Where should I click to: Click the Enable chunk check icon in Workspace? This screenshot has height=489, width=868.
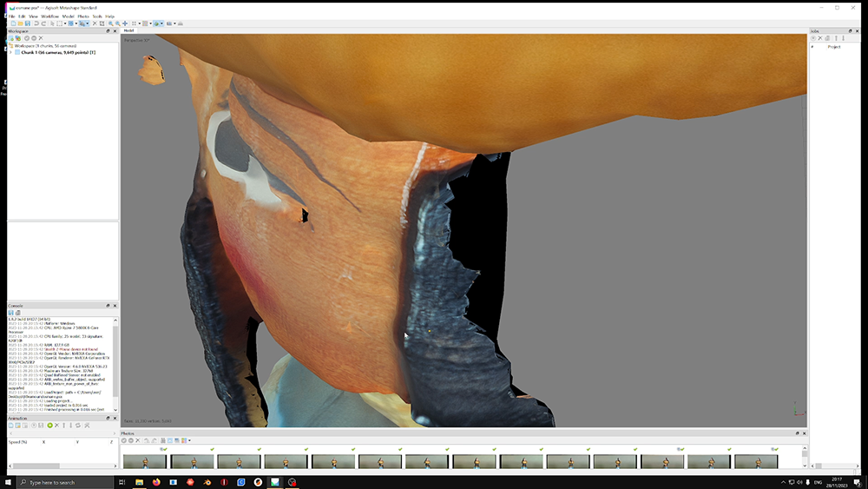click(26, 38)
